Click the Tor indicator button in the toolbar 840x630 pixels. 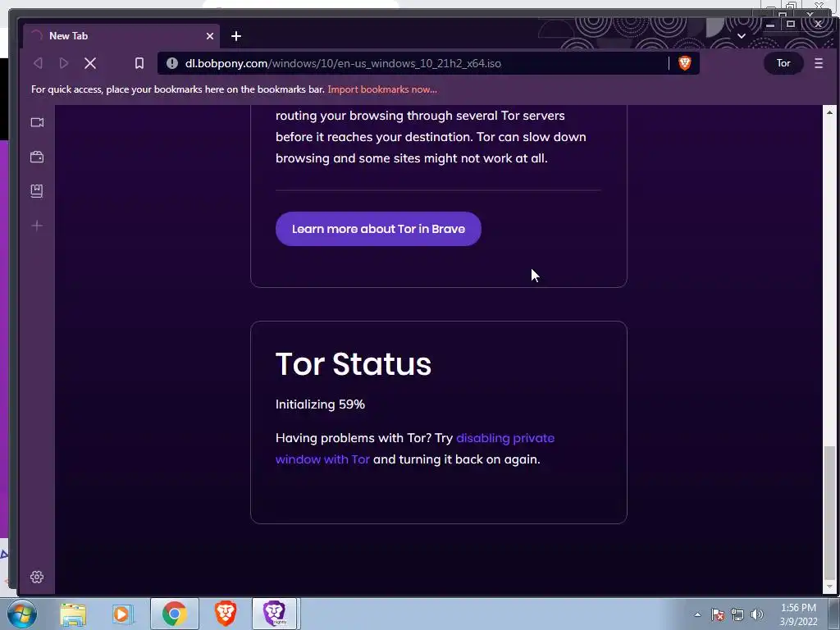point(783,63)
